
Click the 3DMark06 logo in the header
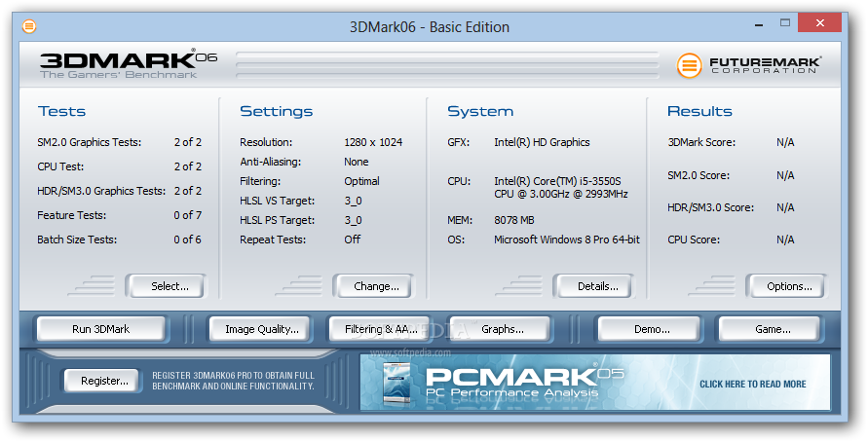[x=129, y=64]
